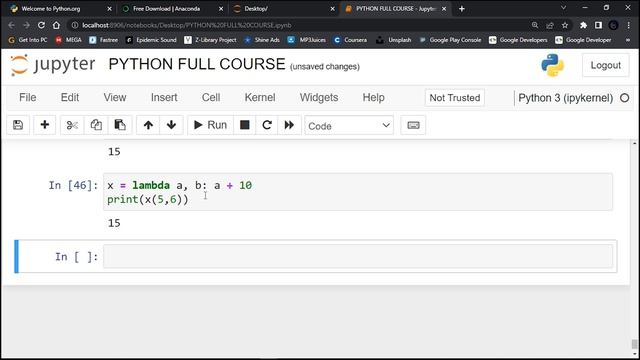
Task: Open the browser extensions puzzle icon
Action: 583,25
